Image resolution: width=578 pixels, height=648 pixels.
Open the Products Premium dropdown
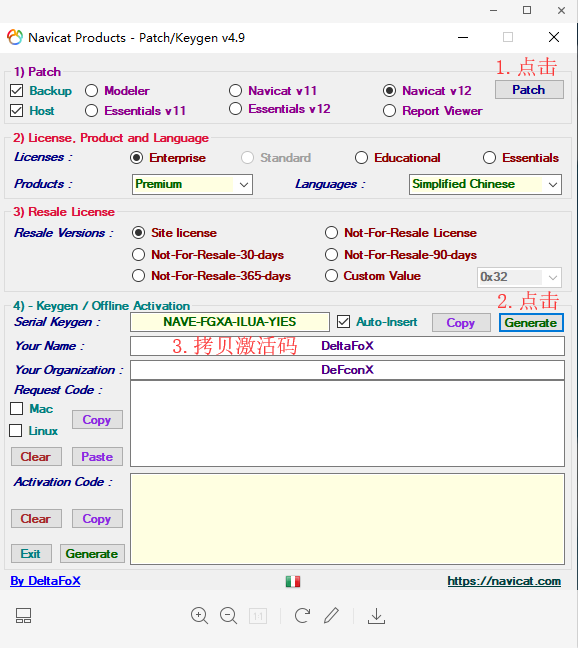[192, 184]
